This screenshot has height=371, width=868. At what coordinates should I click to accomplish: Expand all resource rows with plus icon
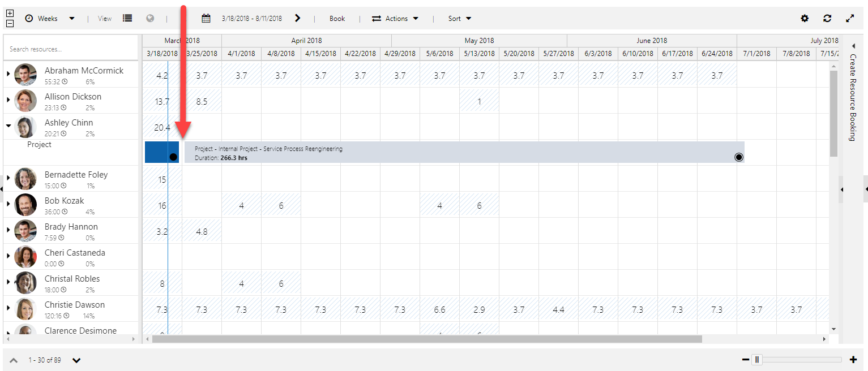point(10,14)
